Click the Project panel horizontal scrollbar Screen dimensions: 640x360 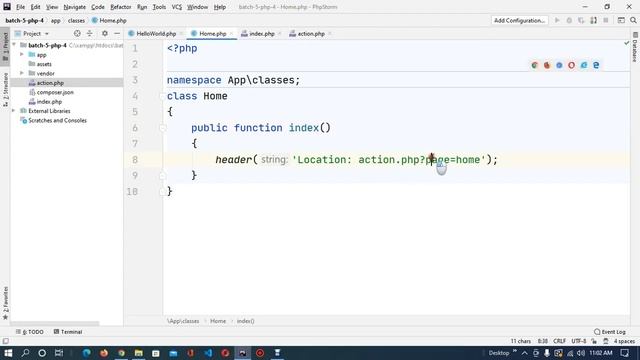point(54,323)
